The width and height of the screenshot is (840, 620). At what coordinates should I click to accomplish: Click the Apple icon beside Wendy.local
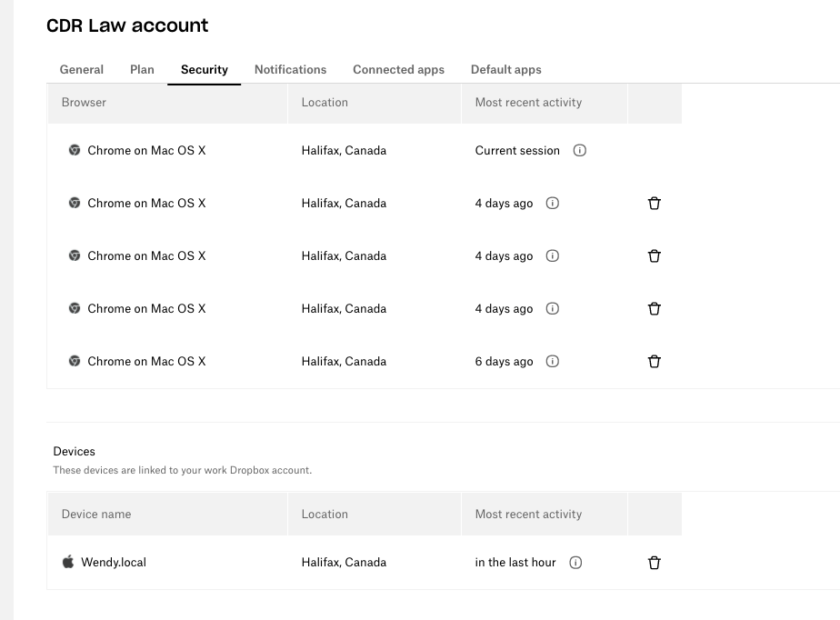pos(68,563)
